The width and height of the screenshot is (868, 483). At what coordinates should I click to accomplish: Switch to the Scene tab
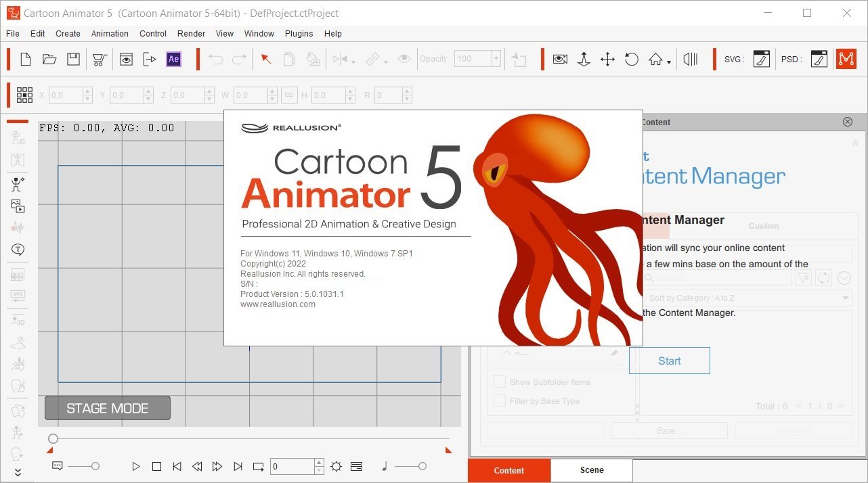[591, 470]
